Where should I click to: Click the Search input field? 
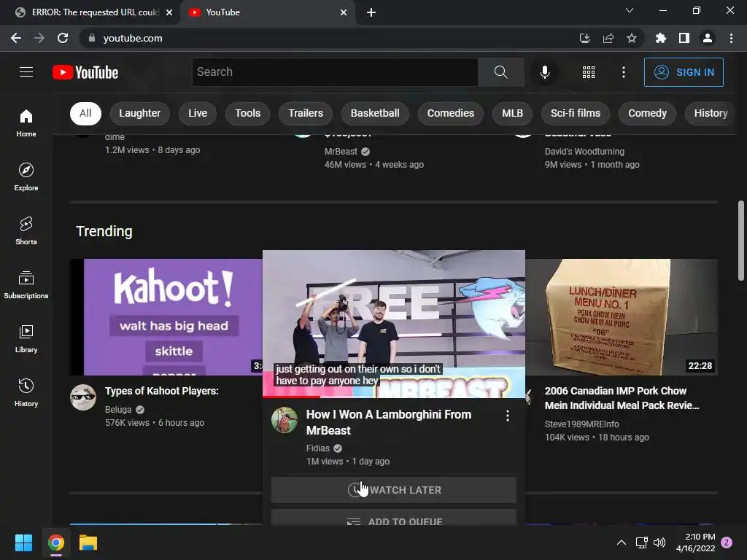[335, 72]
